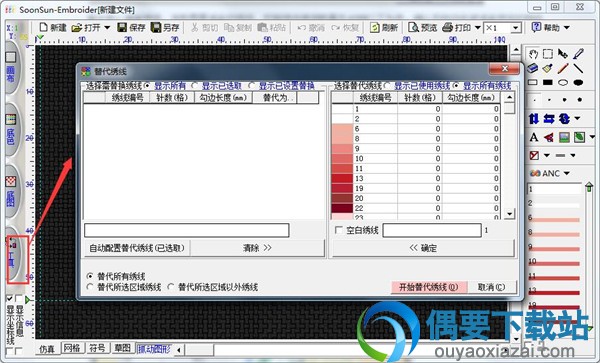The width and height of the screenshot is (600, 363).
Task: Click the green leaf pattern icon
Action: tap(579, 137)
